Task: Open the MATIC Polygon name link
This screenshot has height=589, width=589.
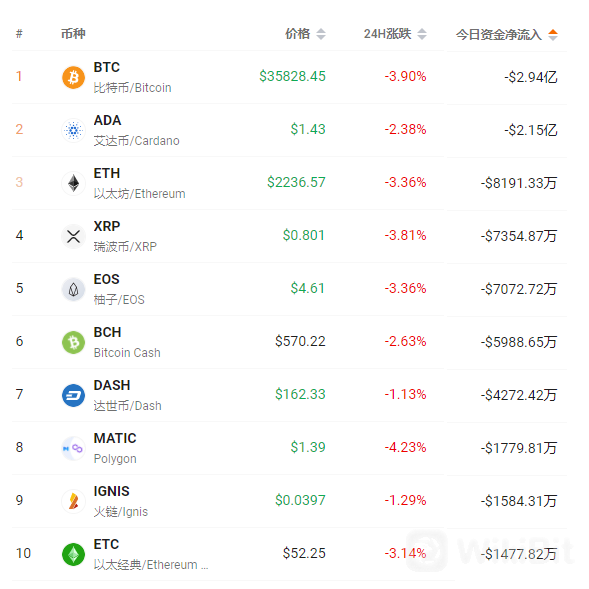Action: [115, 448]
